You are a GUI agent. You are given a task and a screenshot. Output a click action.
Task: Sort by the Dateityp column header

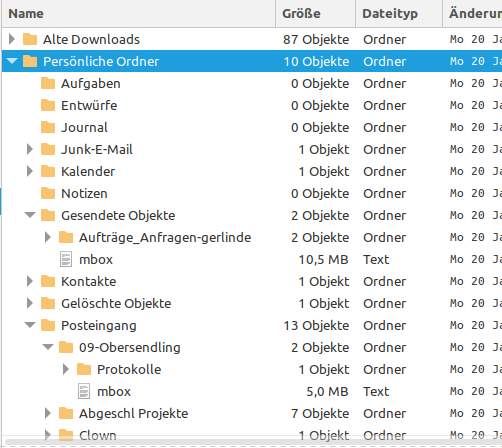[x=399, y=14]
